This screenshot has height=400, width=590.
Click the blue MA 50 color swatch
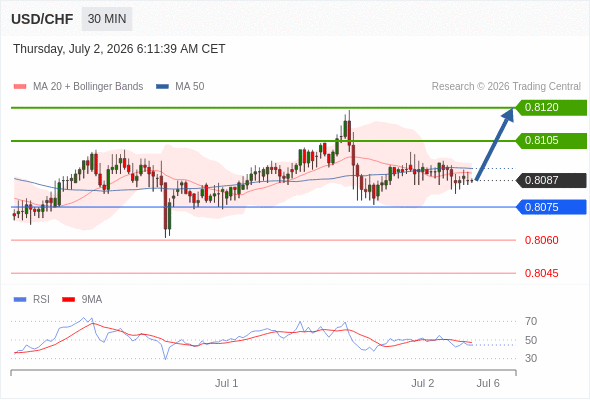162,87
